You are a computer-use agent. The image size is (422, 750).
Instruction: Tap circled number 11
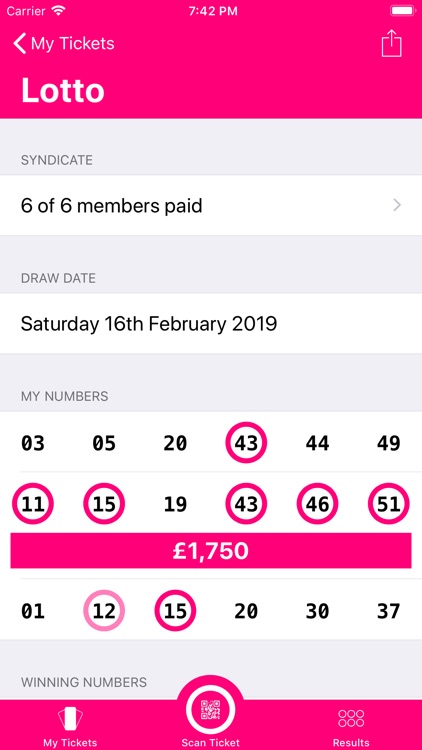pos(33,504)
